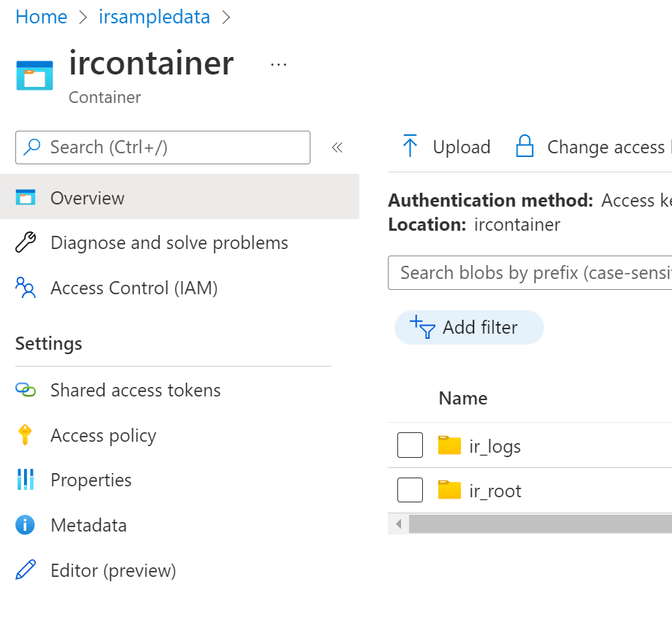Open Editor (preview) from the sidebar
This screenshot has width=672, height=617.
coord(112,570)
